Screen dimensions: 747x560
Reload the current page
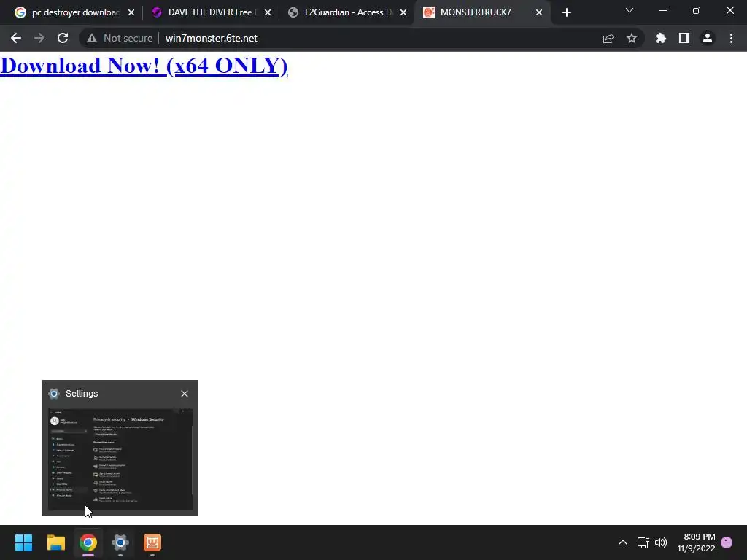pos(63,38)
